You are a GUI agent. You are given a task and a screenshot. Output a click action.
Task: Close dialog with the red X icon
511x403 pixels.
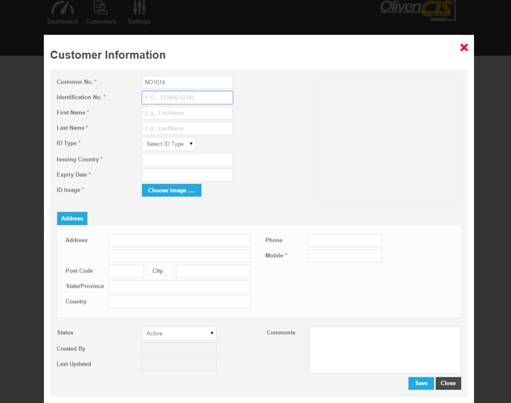click(x=464, y=47)
